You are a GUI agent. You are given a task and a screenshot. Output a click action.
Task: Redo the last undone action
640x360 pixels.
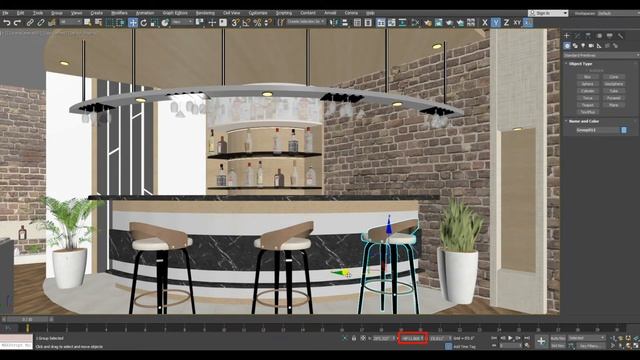coord(17,23)
